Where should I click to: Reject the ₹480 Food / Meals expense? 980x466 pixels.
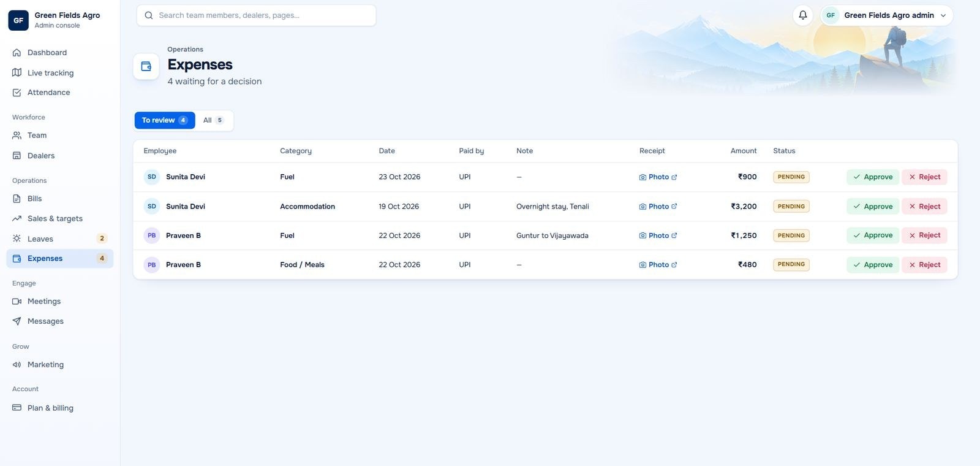click(924, 265)
